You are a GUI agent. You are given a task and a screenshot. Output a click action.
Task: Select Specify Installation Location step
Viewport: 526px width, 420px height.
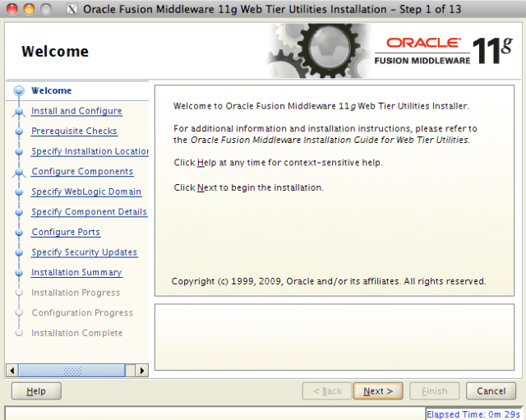point(90,151)
